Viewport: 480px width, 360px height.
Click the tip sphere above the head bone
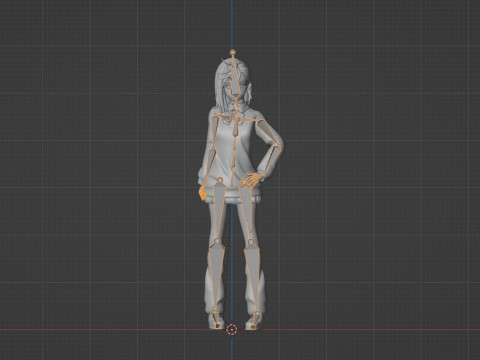[x=233, y=52]
